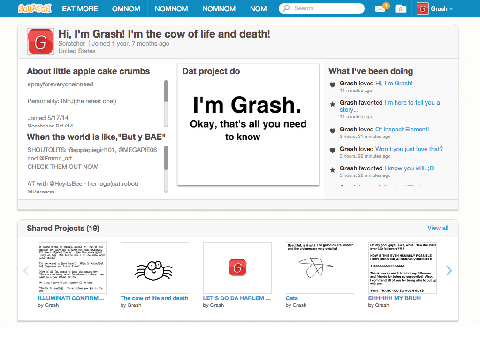480x360 pixels.
Task: Open the ILLUMINATI CONFIRM project link
Action: coord(71,298)
